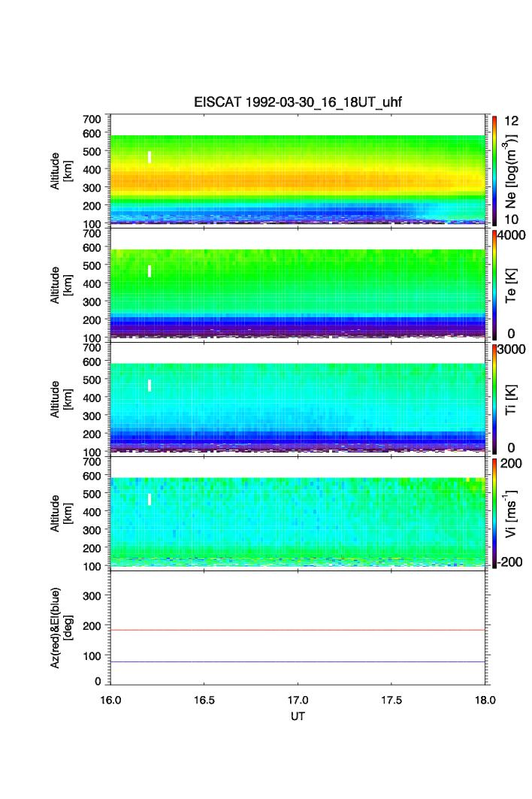Click the blue elevation line
This screenshot has width=532, height=799.
pos(298,662)
